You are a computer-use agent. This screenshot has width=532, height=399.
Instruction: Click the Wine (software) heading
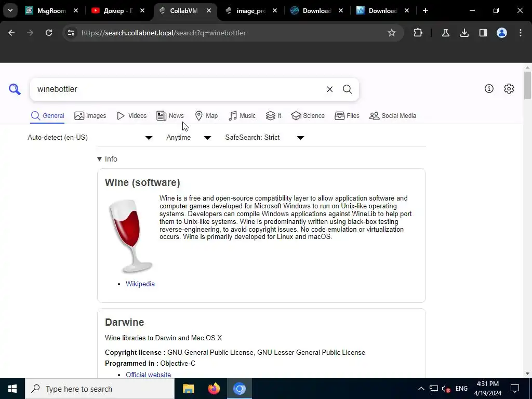pyautogui.click(x=142, y=182)
